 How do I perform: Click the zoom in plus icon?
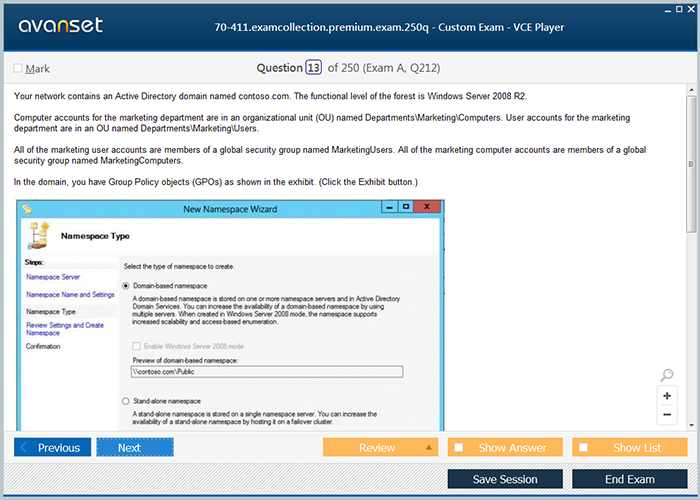(667, 396)
